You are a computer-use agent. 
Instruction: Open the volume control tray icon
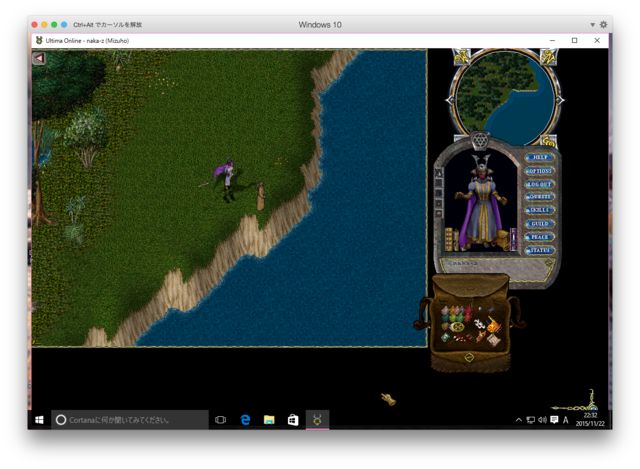coord(542,420)
